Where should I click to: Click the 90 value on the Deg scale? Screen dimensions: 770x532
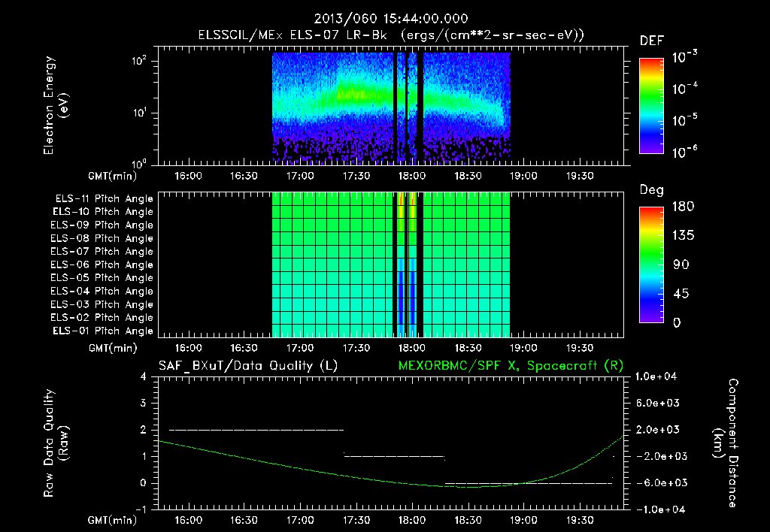point(681,265)
